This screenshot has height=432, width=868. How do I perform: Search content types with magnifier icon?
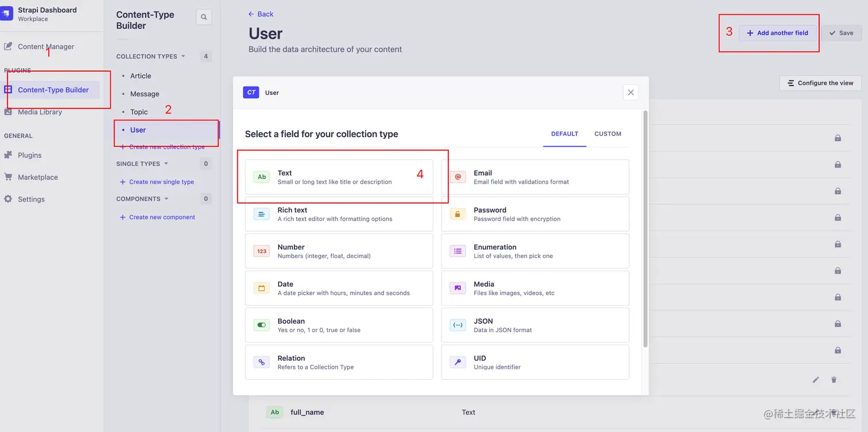click(204, 17)
